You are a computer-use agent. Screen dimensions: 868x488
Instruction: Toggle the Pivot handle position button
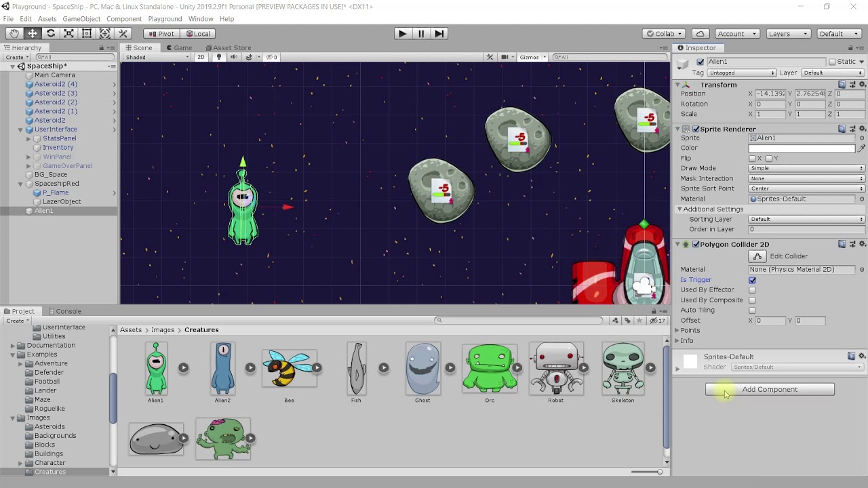pyautogui.click(x=161, y=33)
